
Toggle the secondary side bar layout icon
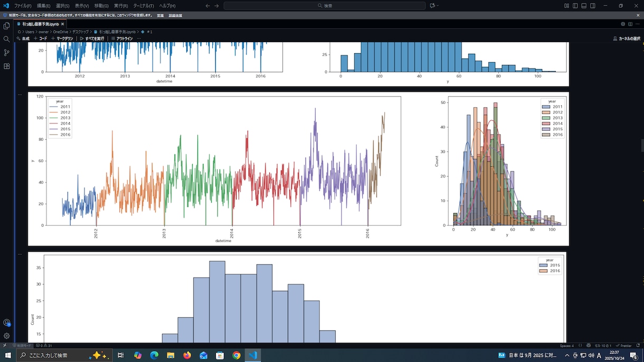593,6
